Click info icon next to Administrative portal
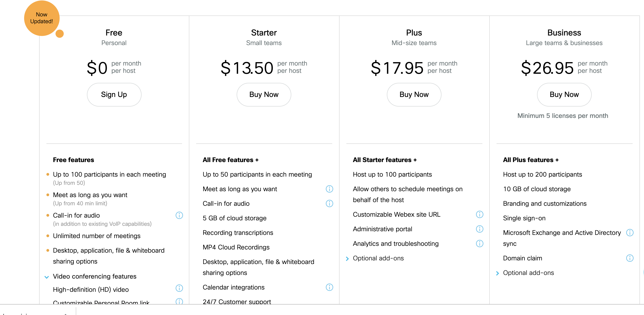This screenshot has height=315, width=644. click(x=479, y=229)
